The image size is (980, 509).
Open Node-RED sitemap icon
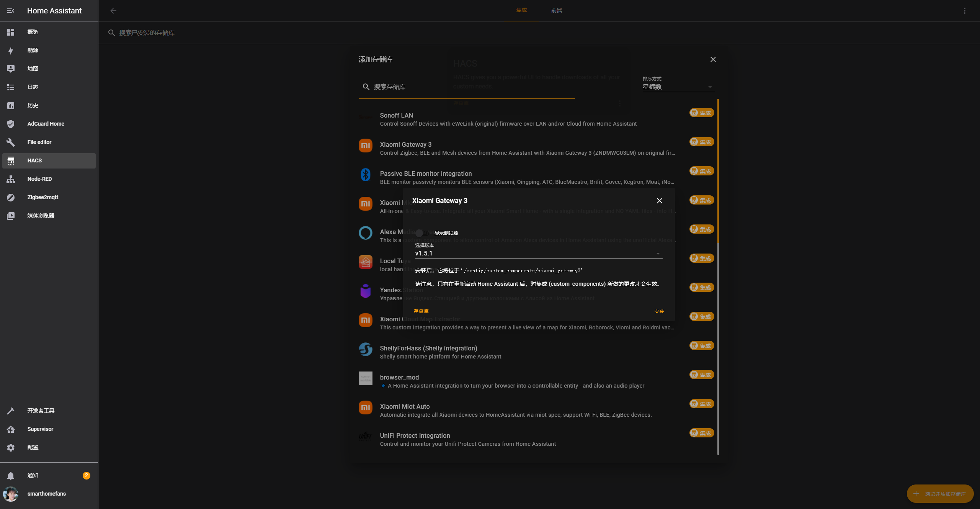tap(11, 179)
